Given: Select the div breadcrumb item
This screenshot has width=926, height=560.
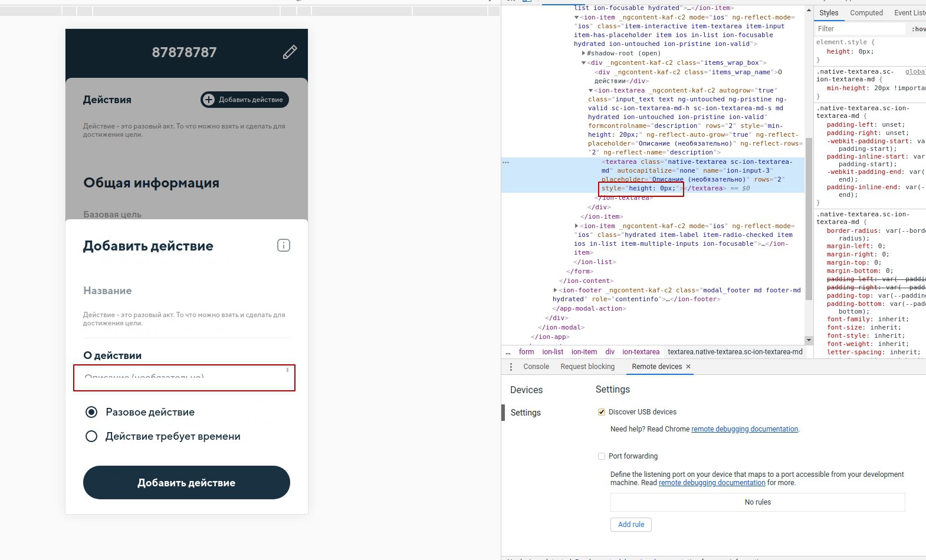Looking at the screenshot, I should [x=610, y=352].
